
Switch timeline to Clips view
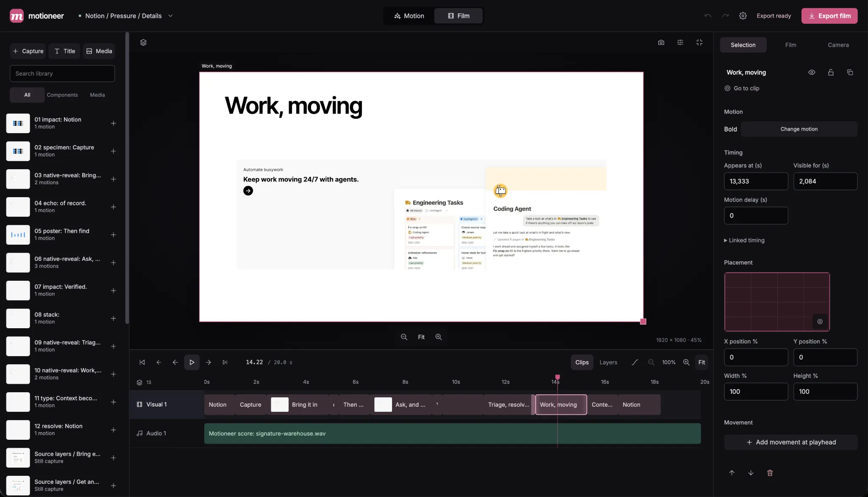(582, 362)
